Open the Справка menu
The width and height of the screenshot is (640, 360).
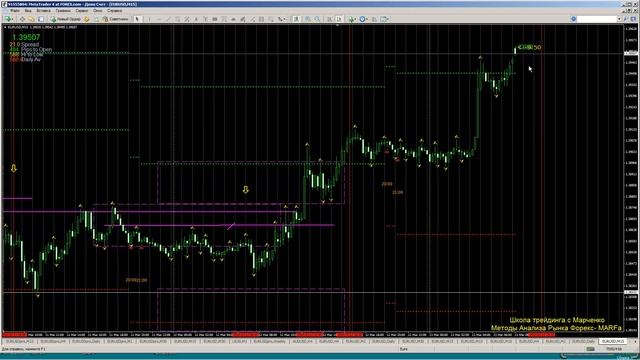tap(115, 11)
